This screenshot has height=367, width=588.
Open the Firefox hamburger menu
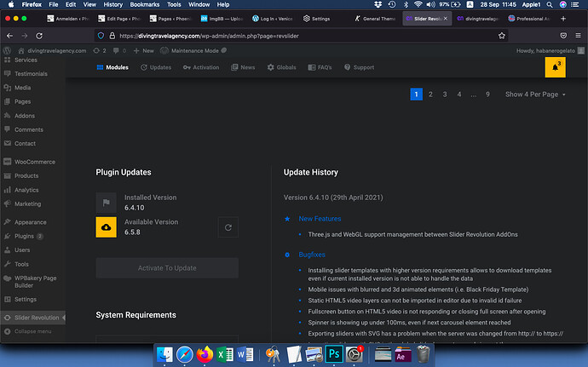tap(578, 36)
